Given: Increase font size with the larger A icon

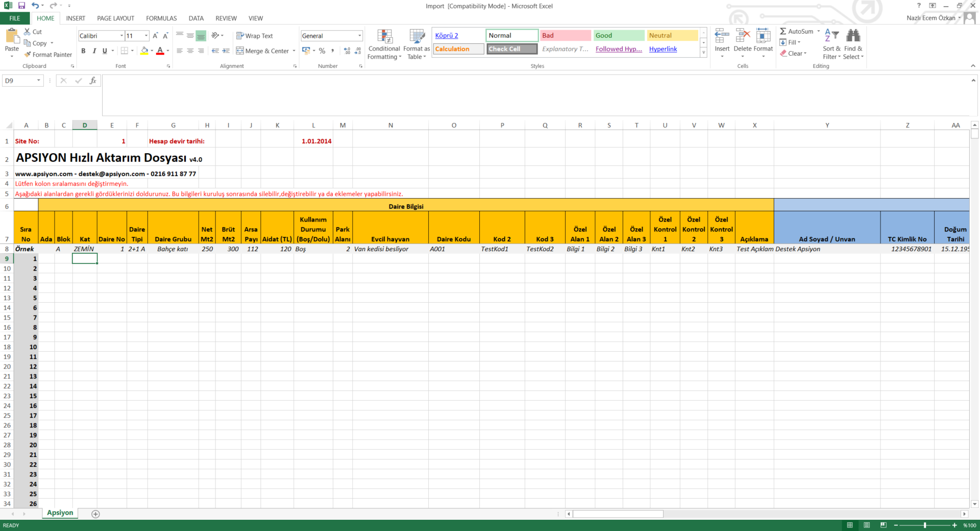Looking at the screenshot, I should click(155, 36).
